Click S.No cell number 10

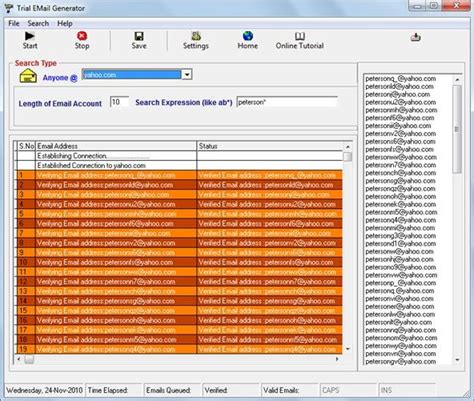[x=26, y=262]
